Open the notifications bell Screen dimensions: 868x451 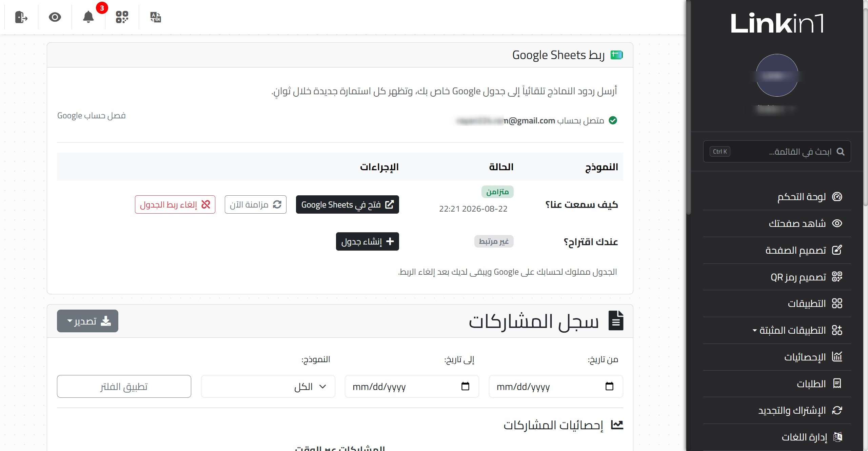(x=88, y=17)
